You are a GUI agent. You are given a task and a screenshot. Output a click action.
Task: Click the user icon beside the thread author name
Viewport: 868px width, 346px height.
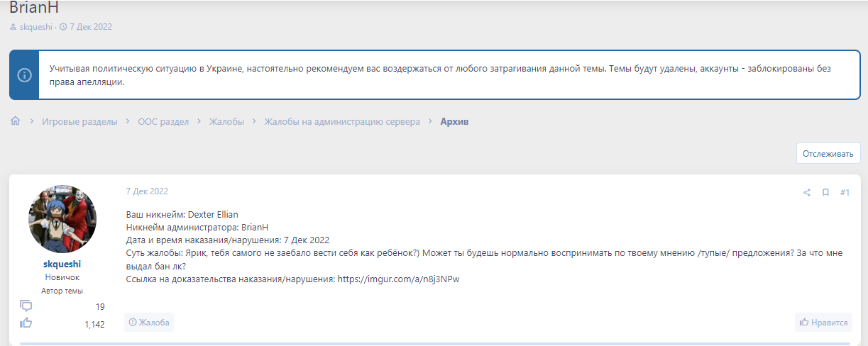click(x=13, y=27)
